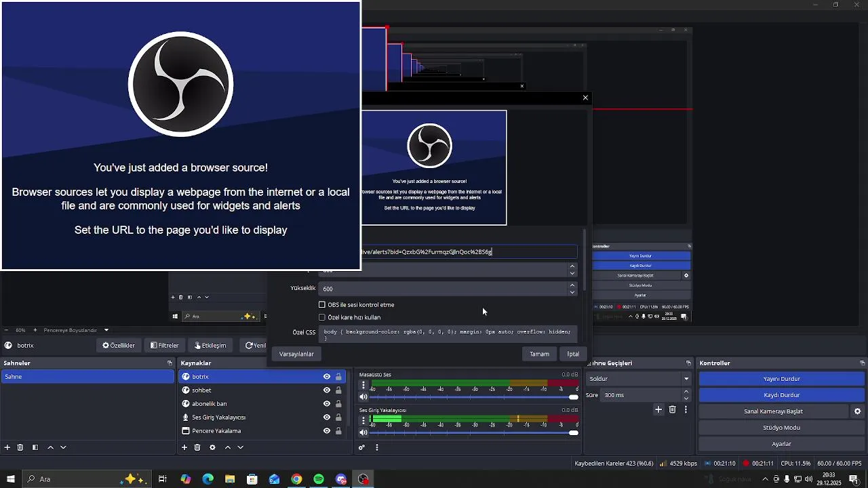Click the URL field in properties dialog
Viewport: 868px width, 488px height.
pos(469,252)
